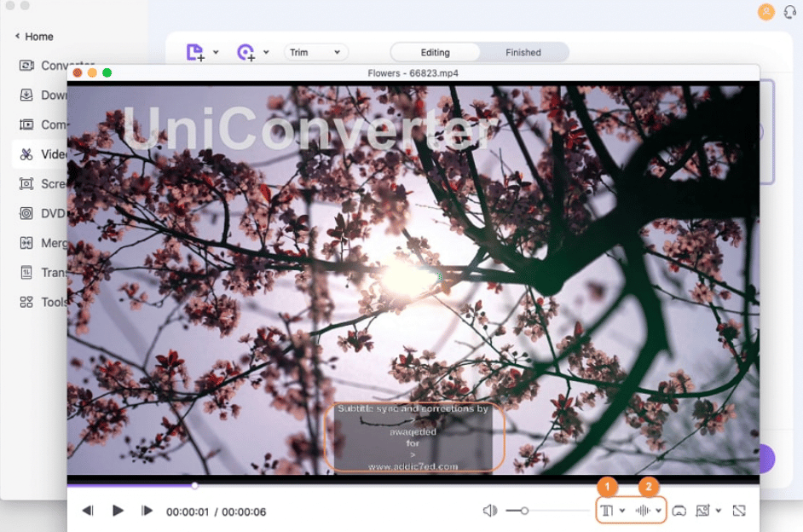Open the Trim mode dropdown

click(315, 52)
